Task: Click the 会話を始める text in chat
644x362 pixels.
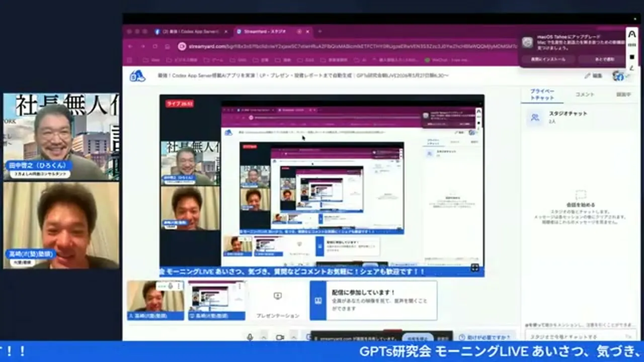Action: (581, 205)
